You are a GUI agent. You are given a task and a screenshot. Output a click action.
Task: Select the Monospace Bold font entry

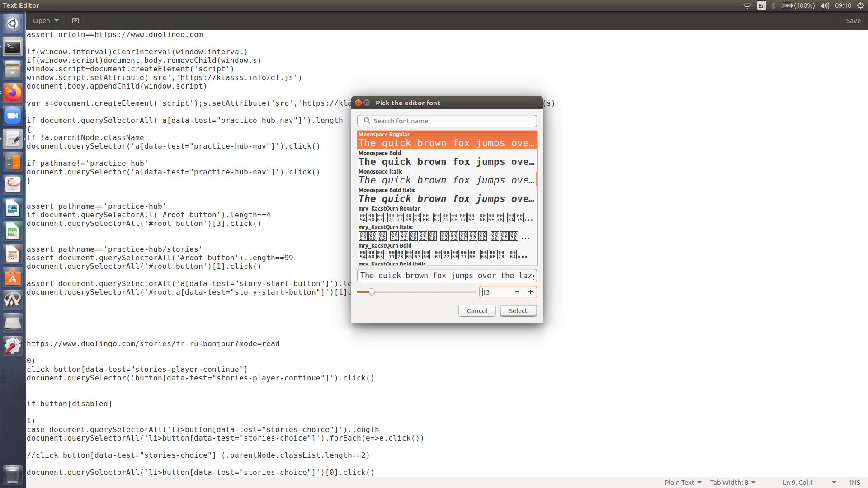[447, 159]
